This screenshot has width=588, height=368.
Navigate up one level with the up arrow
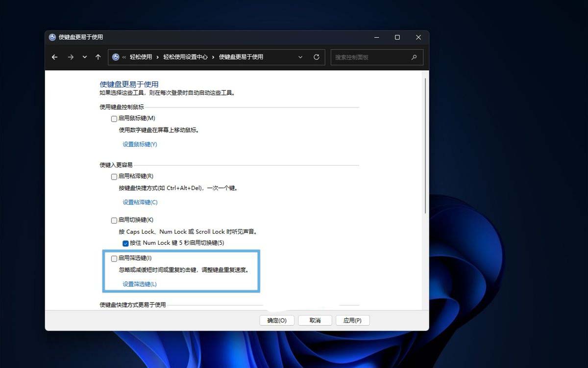pos(98,57)
